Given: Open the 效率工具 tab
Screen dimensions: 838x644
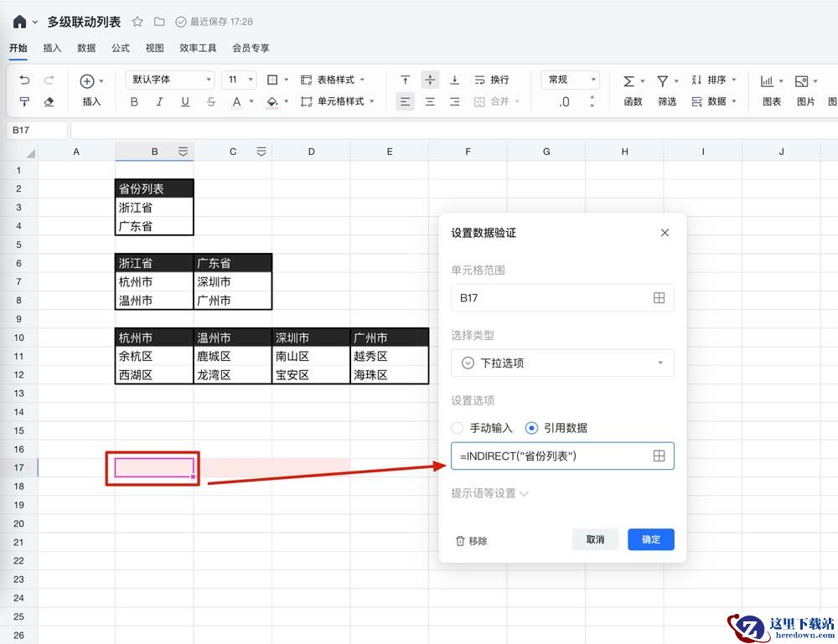Looking at the screenshot, I should click(x=198, y=49).
